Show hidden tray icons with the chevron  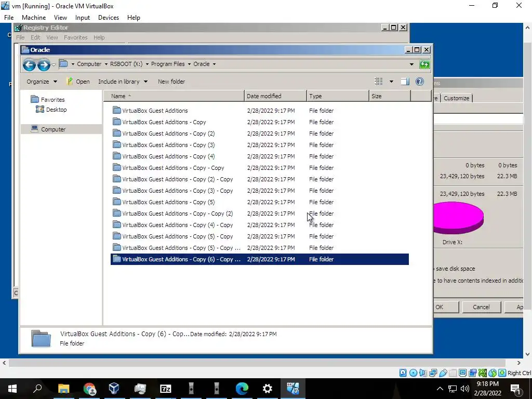(440, 389)
